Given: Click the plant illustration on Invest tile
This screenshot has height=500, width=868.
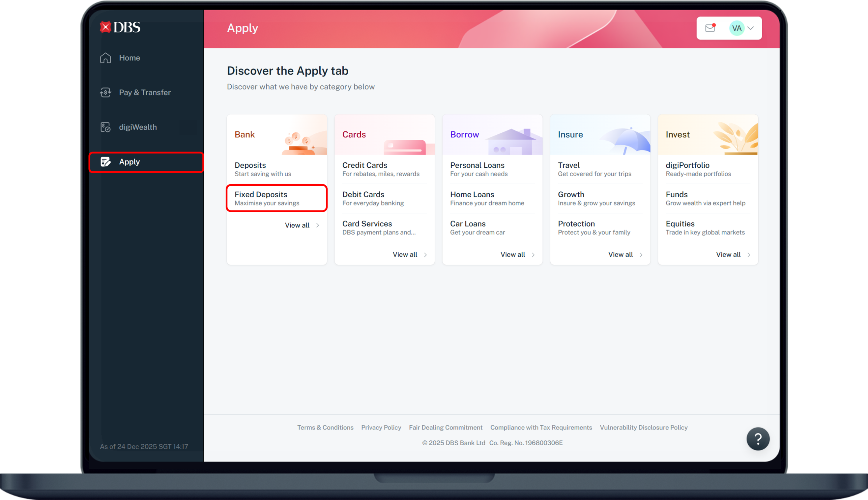Looking at the screenshot, I should (736, 138).
